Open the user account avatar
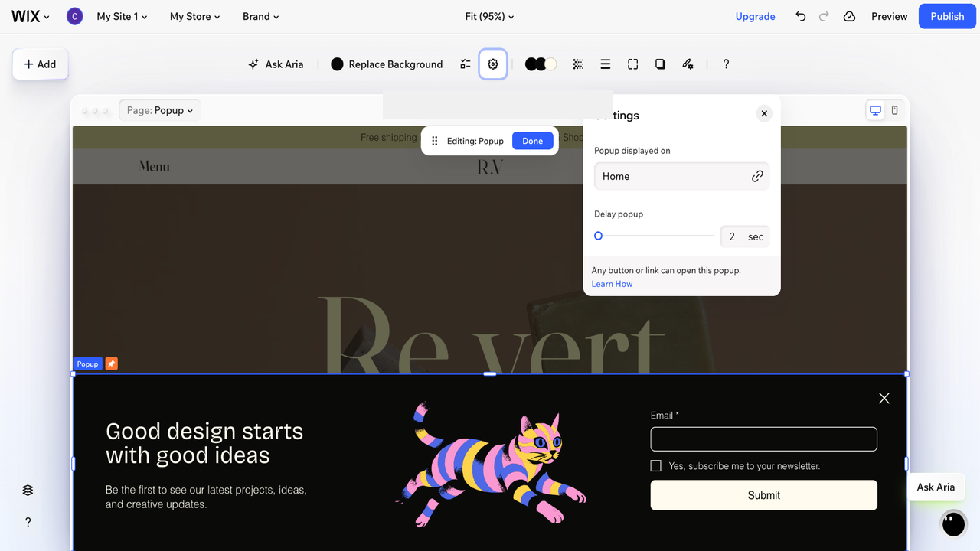980x551 pixels. [74, 16]
